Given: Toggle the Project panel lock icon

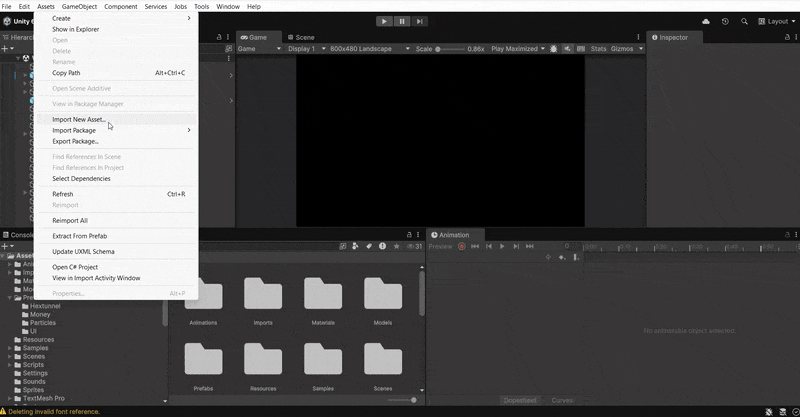Looking at the screenshot, I should coord(409,235).
